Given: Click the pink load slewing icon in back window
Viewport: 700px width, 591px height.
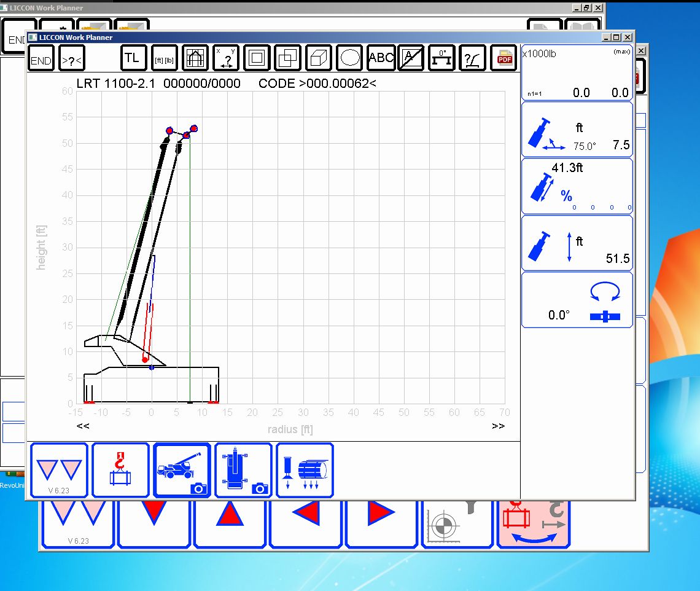Looking at the screenshot, I should (x=534, y=524).
